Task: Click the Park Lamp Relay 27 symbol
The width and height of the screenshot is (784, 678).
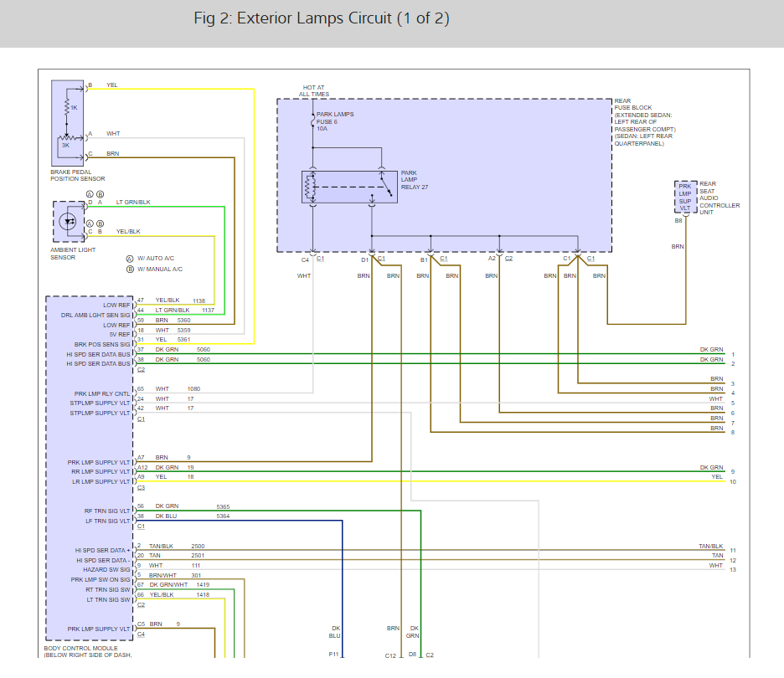Action: pos(349,187)
